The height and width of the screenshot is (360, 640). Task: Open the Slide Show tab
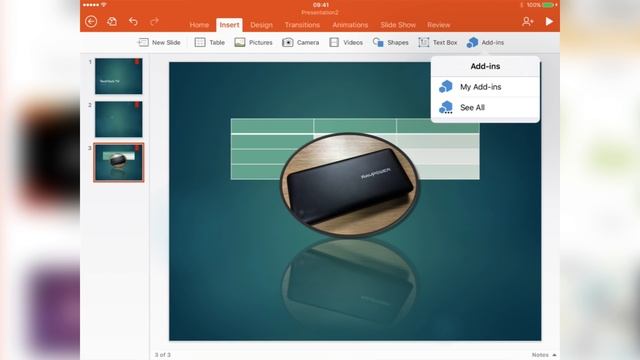pos(398,25)
